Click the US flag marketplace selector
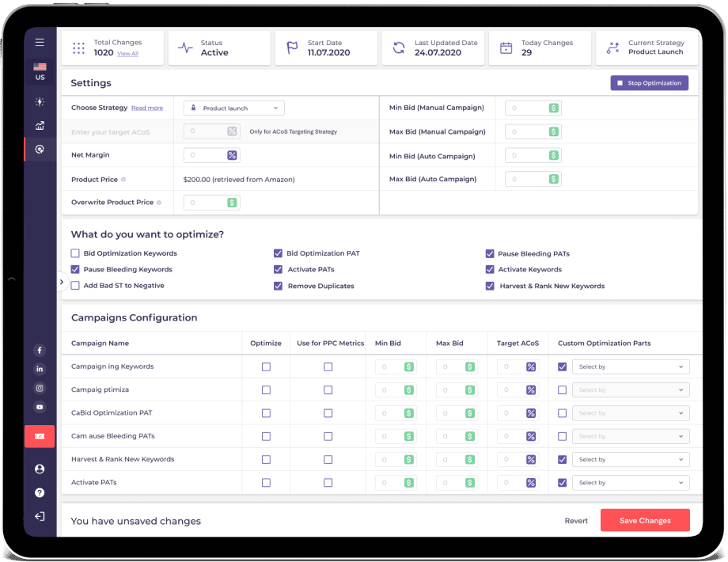Image resolution: width=728 pixels, height=562 pixels. pyautogui.click(x=40, y=71)
